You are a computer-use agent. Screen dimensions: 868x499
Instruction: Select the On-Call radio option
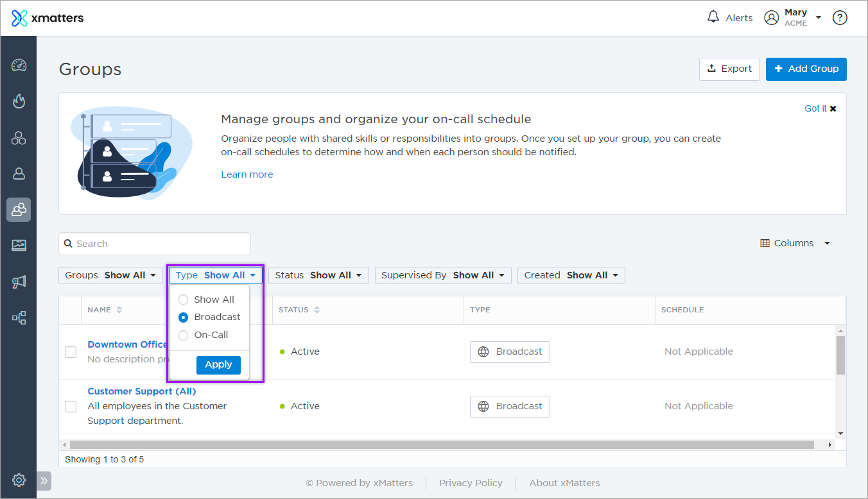point(183,335)
